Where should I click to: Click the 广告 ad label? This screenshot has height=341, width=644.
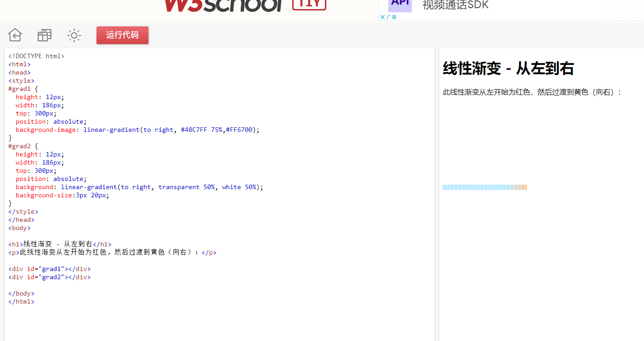tap(391, 17)
